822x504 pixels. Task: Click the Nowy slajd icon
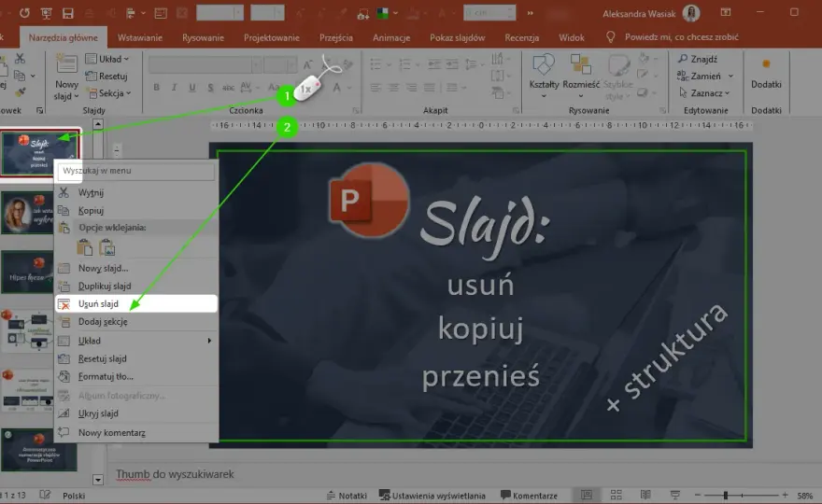tap(66, 64)
